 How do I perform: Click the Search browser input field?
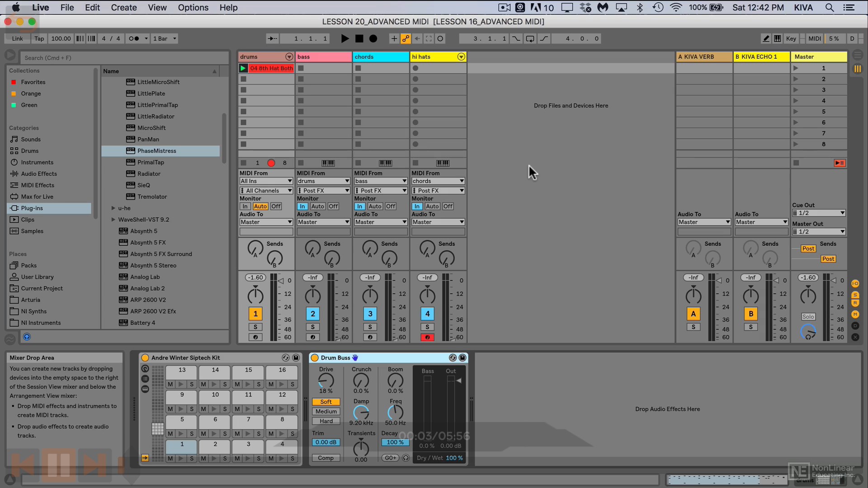(124, 58)
